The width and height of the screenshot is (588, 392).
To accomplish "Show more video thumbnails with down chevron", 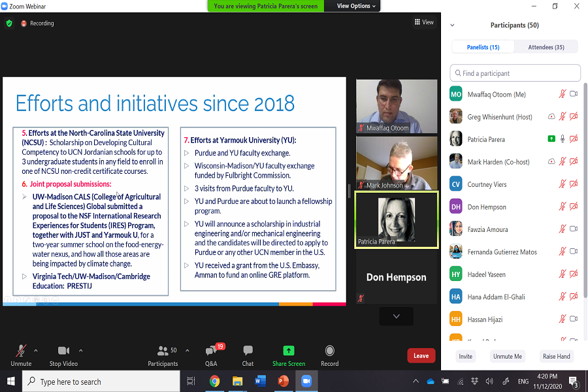I will [x=397, y=316].
